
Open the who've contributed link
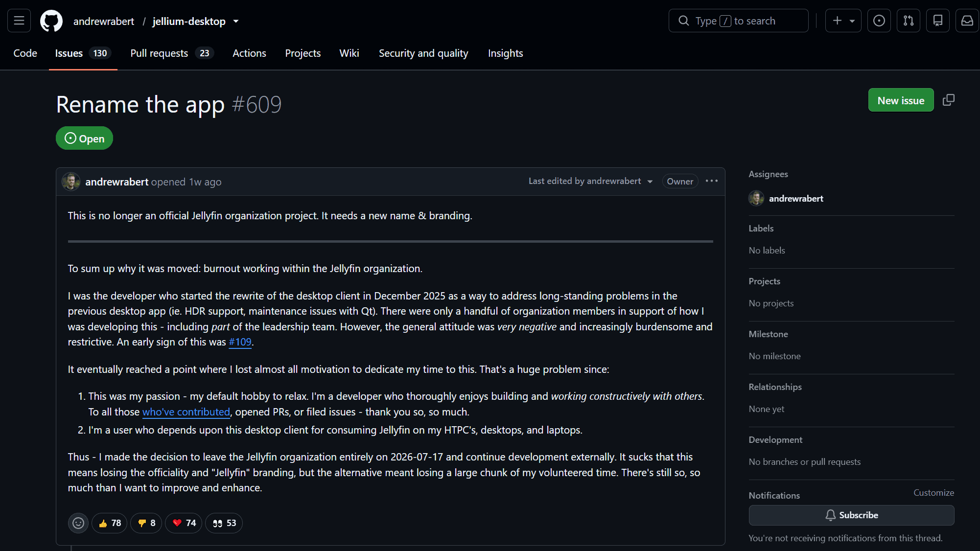(186, 412)
